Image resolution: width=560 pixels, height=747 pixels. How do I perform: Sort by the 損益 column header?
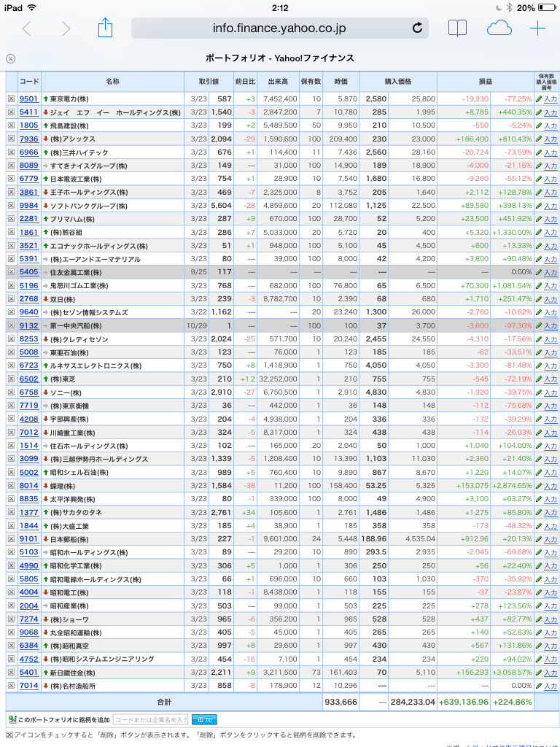pyautogui.click(x=485, y=82)
